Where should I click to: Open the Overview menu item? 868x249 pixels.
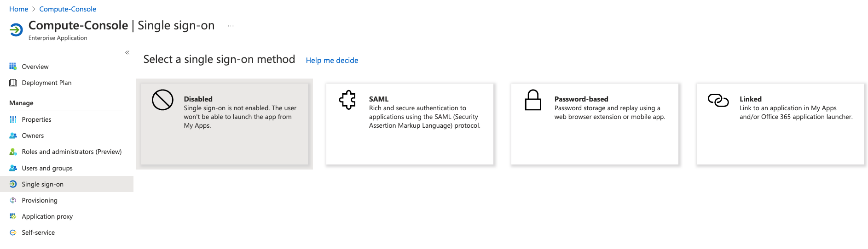pos(67,67)
